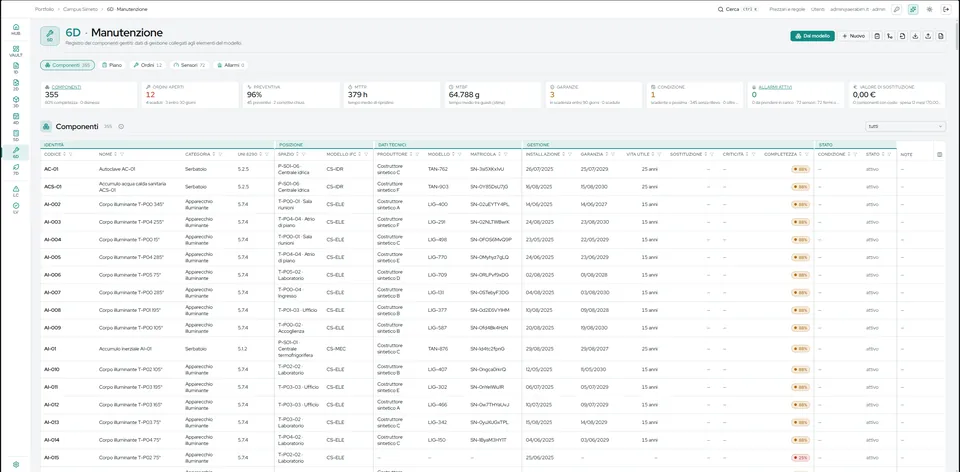Sort by the INSTALLAZIONE column

click(563, 154)
